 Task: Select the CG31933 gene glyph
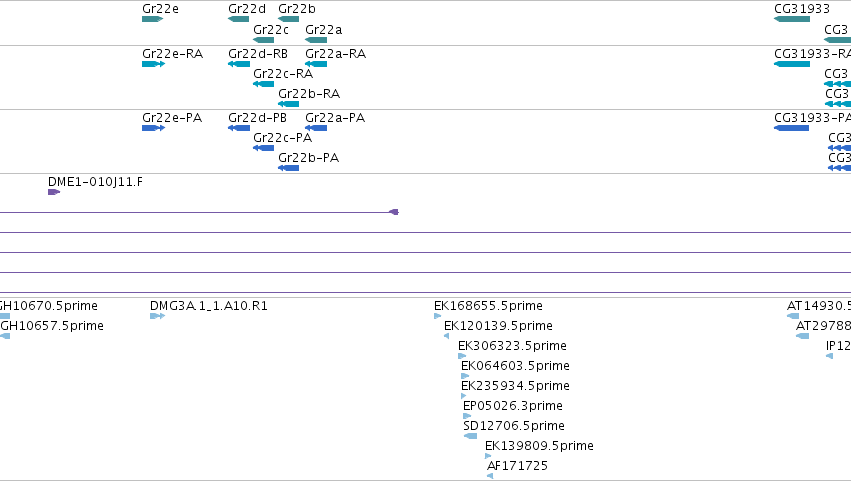pyautogui.click(x=792, y=19)
